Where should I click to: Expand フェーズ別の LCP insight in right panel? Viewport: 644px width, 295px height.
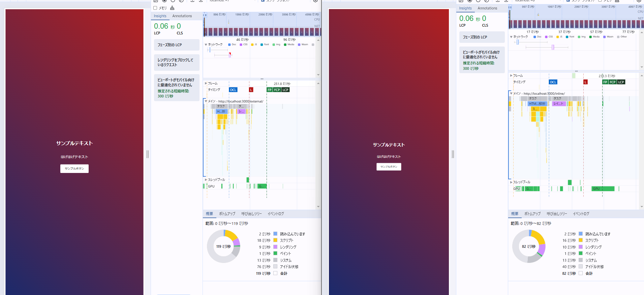click(482, 37)
